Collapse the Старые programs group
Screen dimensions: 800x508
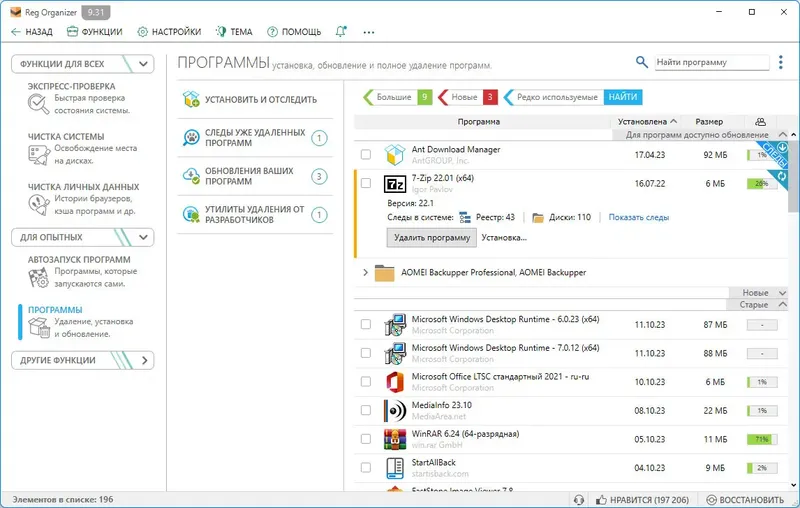782,304
